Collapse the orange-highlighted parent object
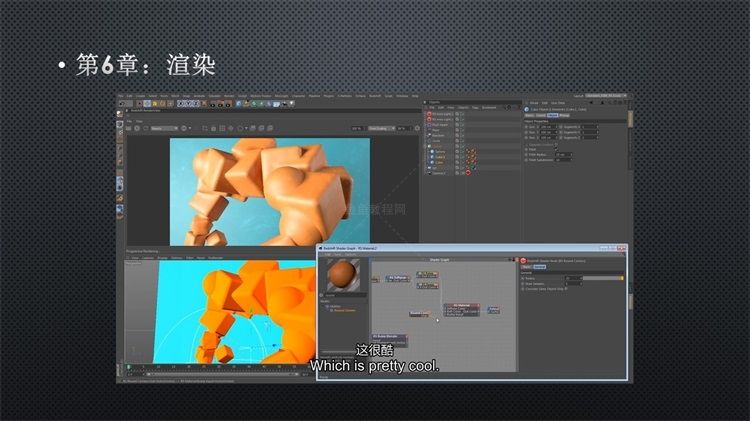This screenshot has height=421, width=750. pyautogui.click(x=425, y=146)
